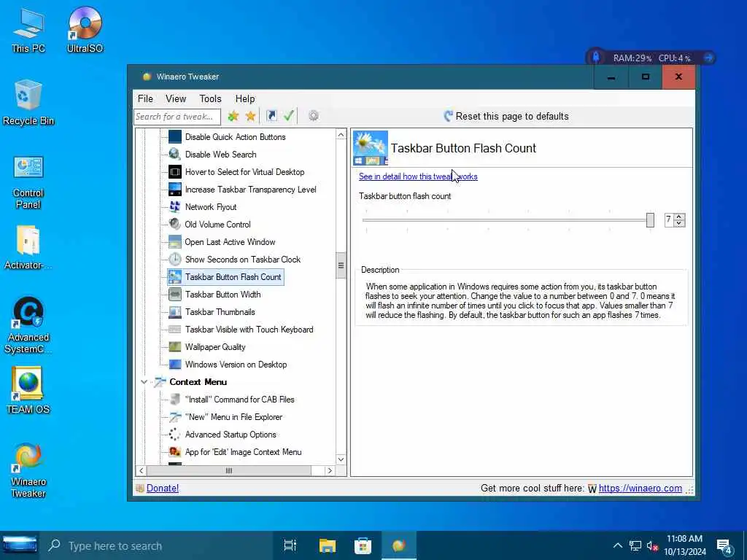This screenshot has height=560, width=747.
Task: Click the Show Seconds clock icon
Action: pyautogui.click(x=175, y=260)
